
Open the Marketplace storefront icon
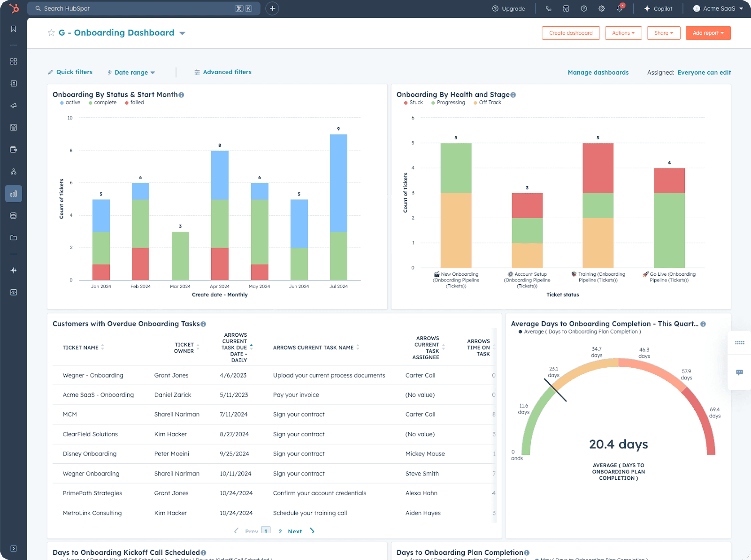[566, 8]
